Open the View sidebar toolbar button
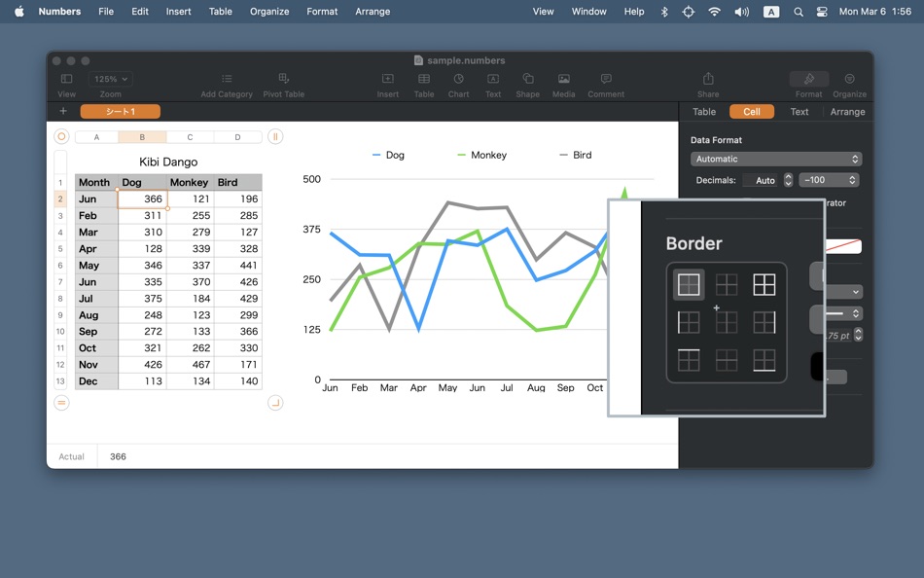The width and height of the screenshot is (924, 578). [66, 79]
